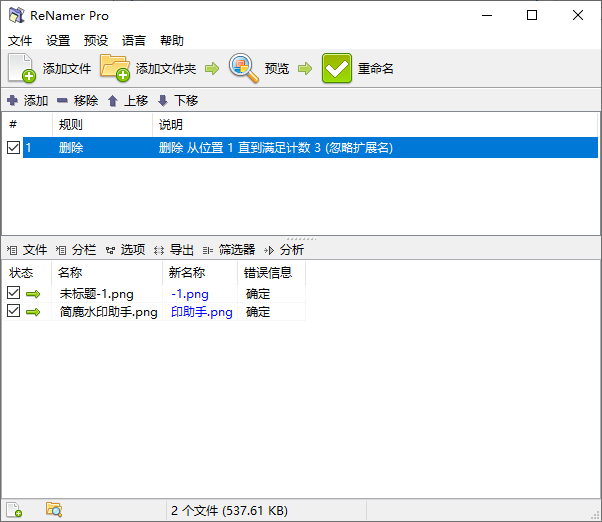Click the # column header in rules list
Image resolution: width=602 pixels, height=522 pixels.
pyautogui.click(x=13, y=124)
